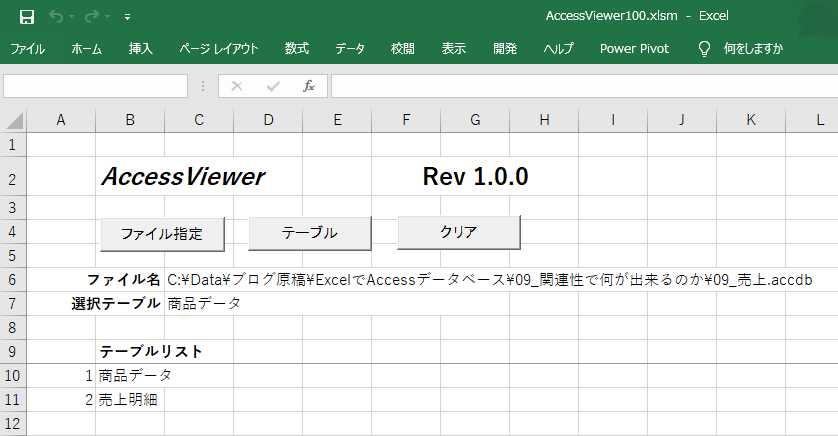Click the index number 2 cell

click(x=89, y=400)
